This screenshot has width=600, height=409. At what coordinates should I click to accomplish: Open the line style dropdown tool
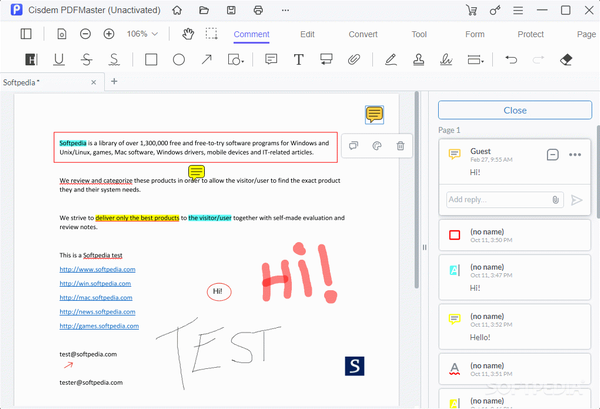475,60
